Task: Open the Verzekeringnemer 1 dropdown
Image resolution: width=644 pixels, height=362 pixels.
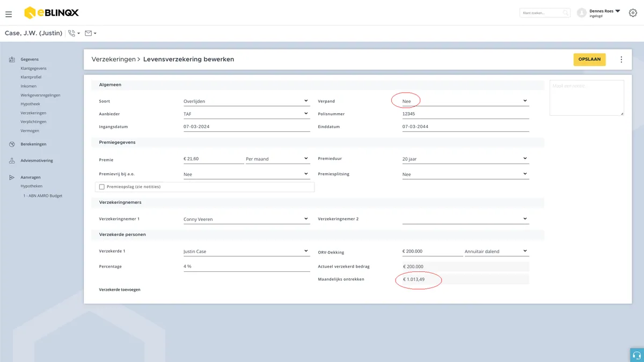Action: [x=246, y=219]
